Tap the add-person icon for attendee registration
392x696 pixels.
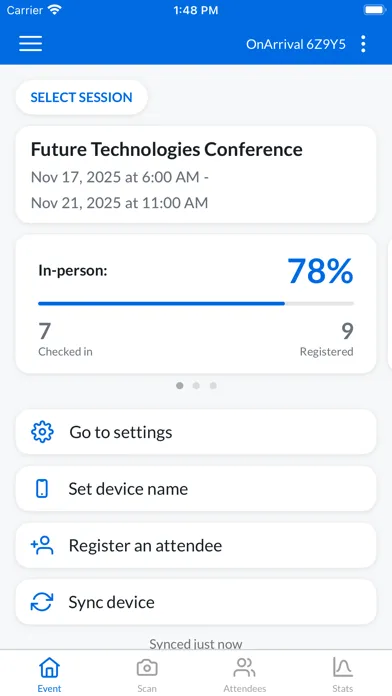(42, 545)
